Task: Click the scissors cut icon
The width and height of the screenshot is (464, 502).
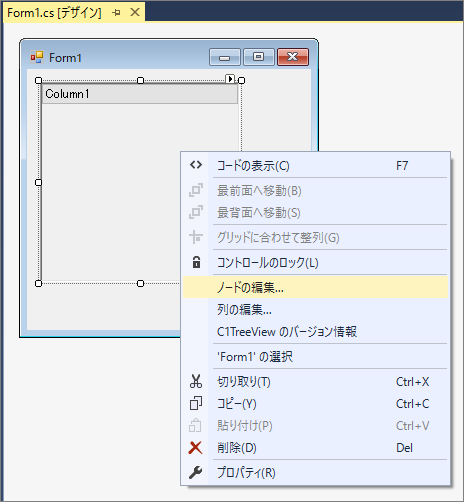Action: click(196, 381)
